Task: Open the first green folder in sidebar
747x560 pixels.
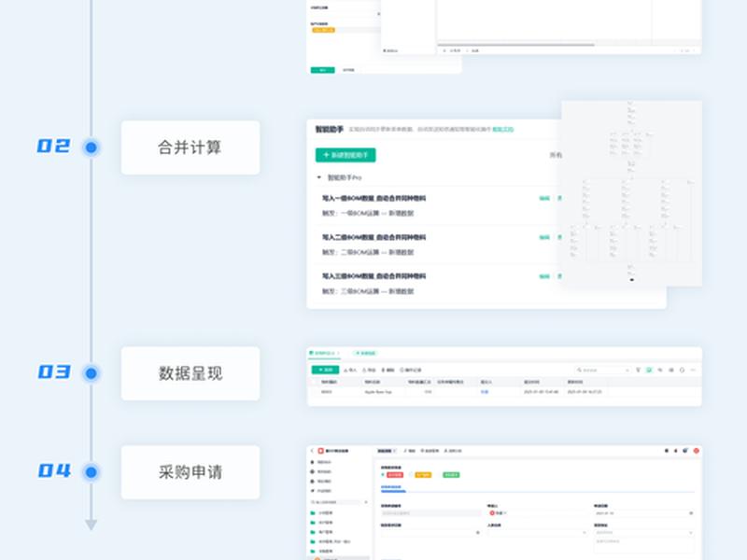Action: tap(322, 512)
